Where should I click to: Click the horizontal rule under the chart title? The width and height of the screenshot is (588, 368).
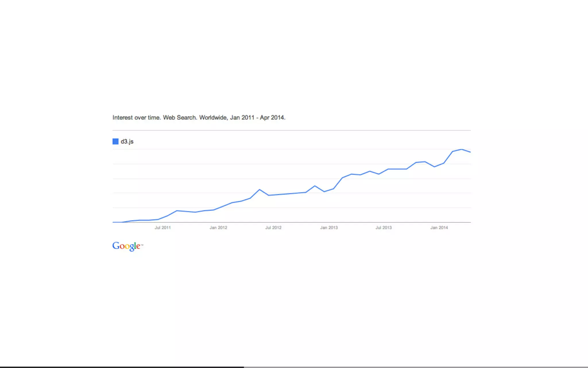[x=291, y=130]
